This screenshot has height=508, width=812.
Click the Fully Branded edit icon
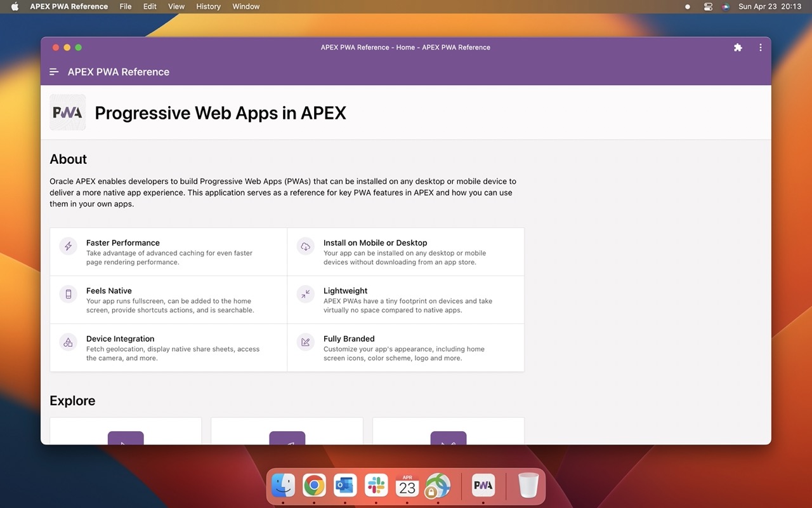point(306,342)
